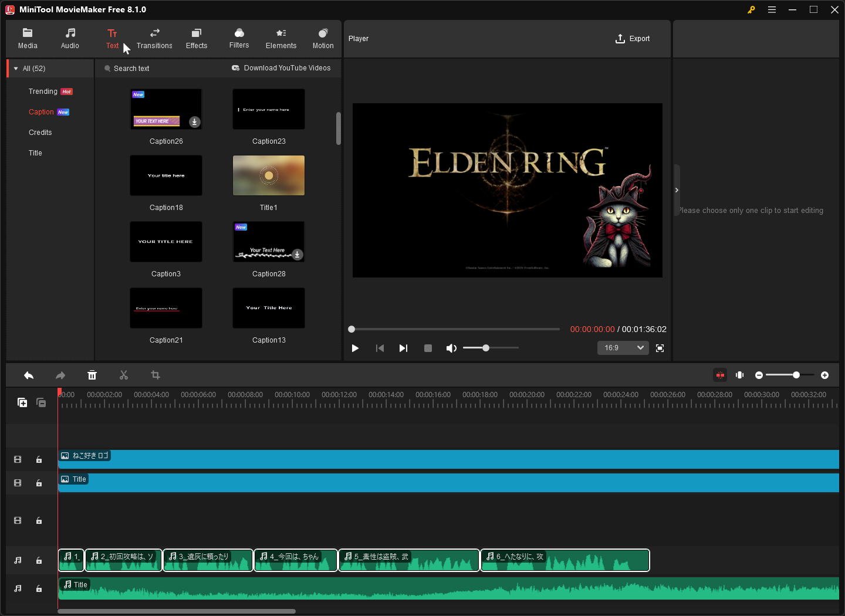Pick the Caption3 template

(x=166, y=242)
